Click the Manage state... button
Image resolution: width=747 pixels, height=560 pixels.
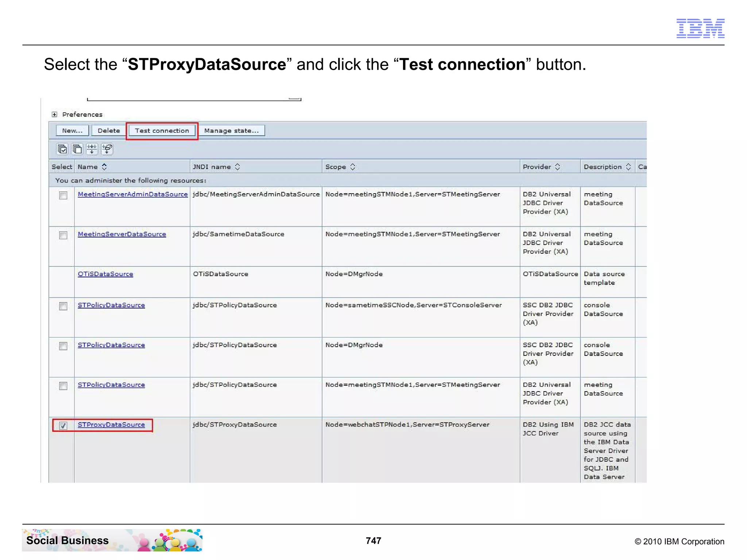[232, 131]
